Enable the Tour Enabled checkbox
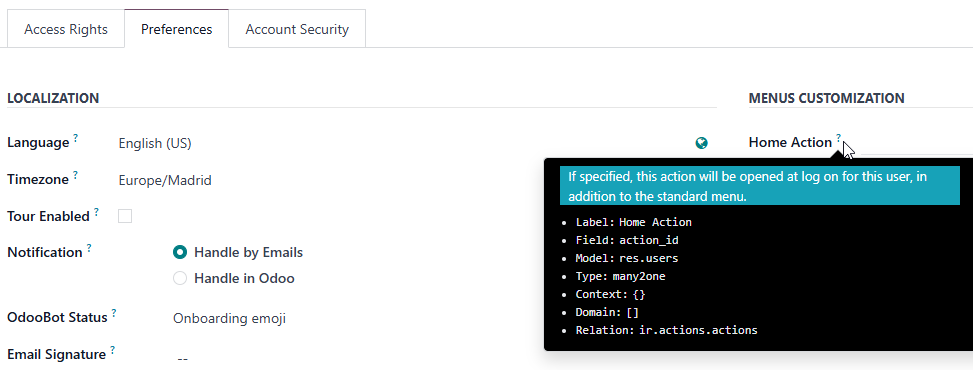This screenshot has width=973, height=370. click(125, 216)
